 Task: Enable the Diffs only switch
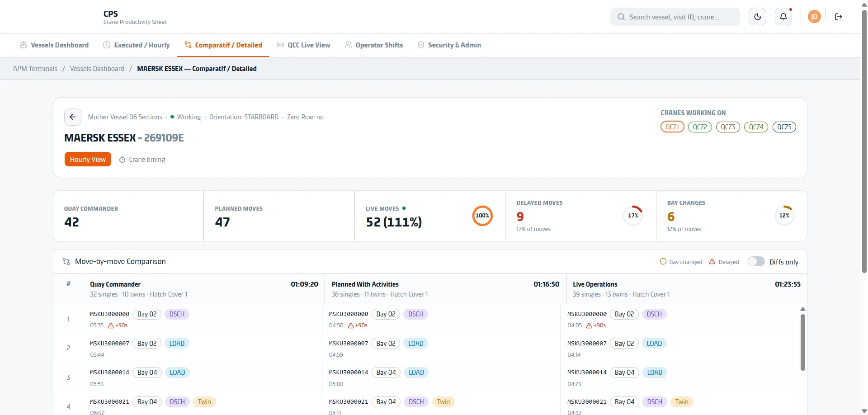(756, 262)
